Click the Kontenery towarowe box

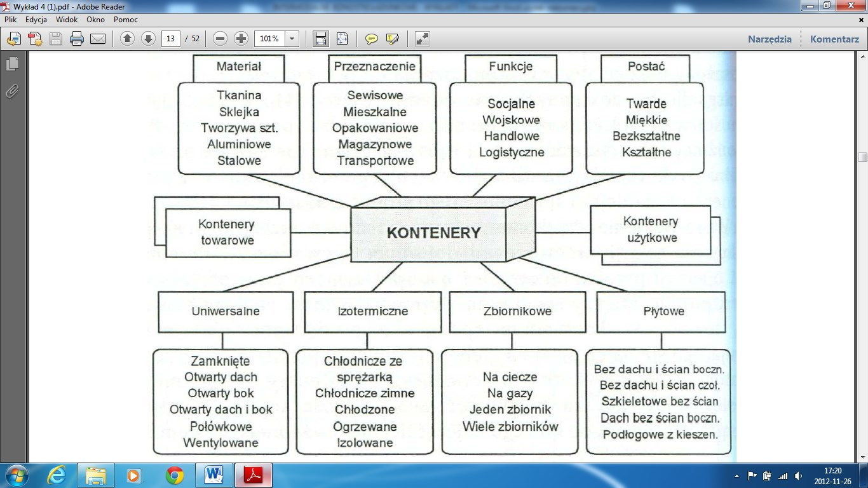pos(227,232)
